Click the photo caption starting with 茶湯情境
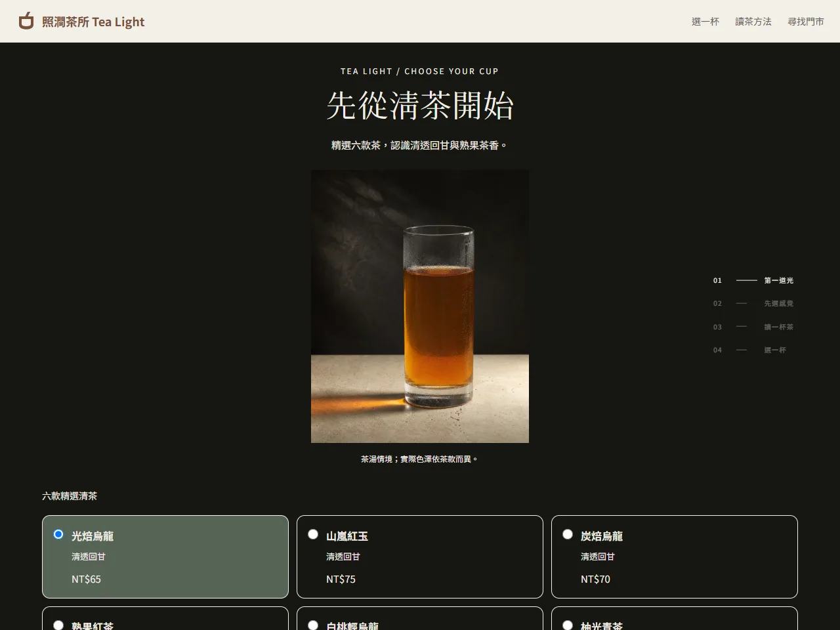The image size is (840, 630). pyautogui.click(x=420, y=459)
